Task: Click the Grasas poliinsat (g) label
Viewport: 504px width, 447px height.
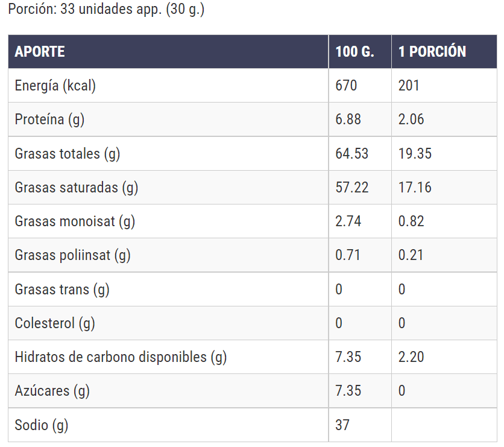Action: pyautogui.click(x=73, y=255)
